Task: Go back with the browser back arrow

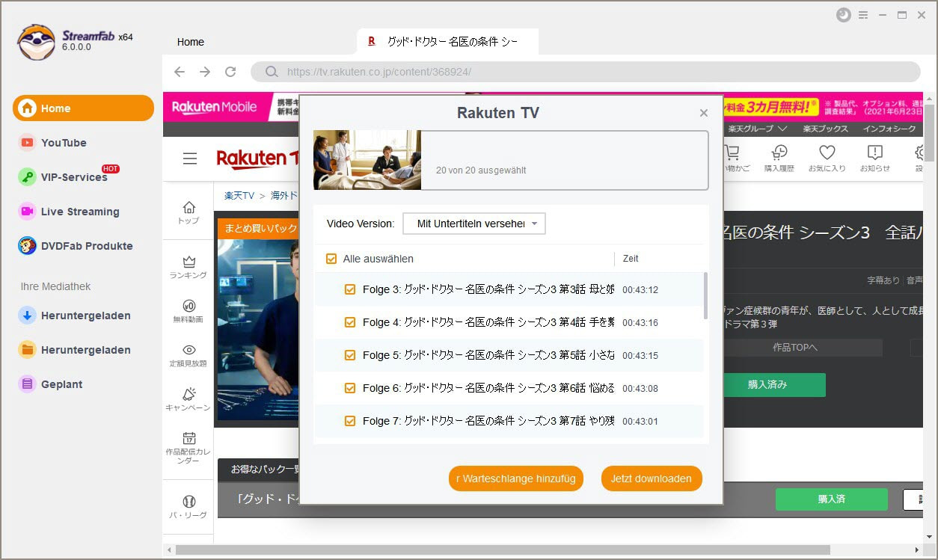Action: pos(180,72)
